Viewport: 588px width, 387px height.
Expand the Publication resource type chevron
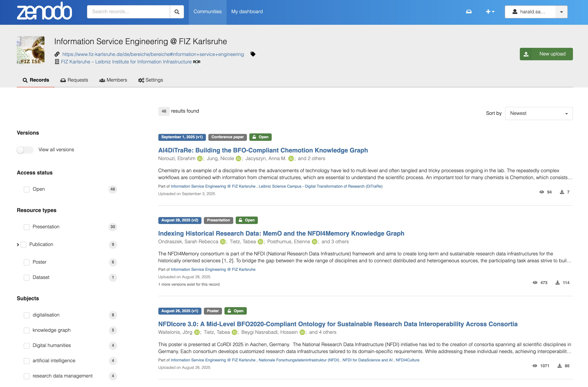tap(18, 245)
